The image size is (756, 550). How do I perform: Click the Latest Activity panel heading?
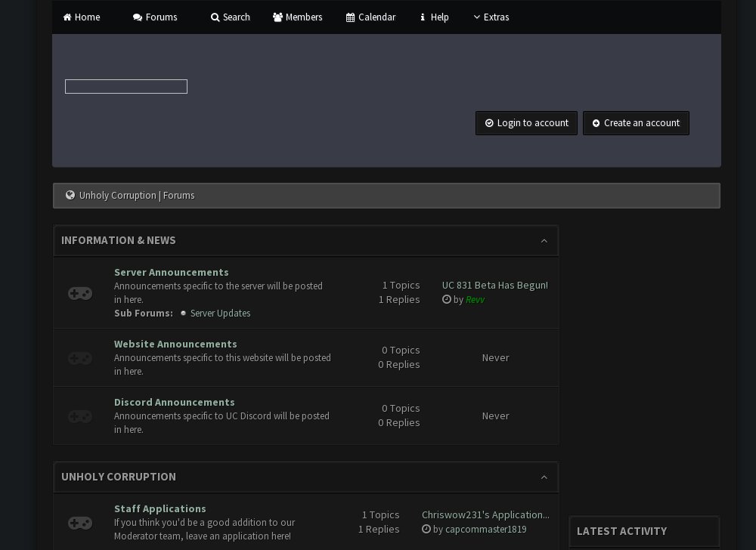point(622,531)
